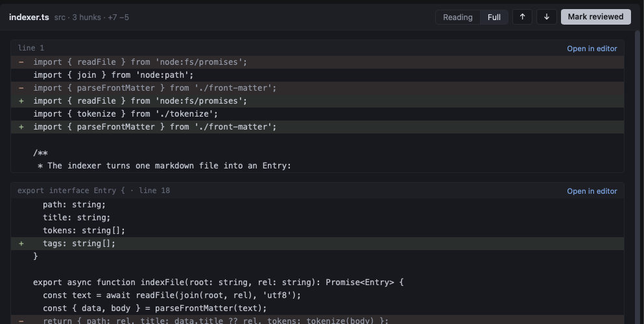Click the removed return statement line
This screenshot has height=324, width=644.
(x=317, y=320)
